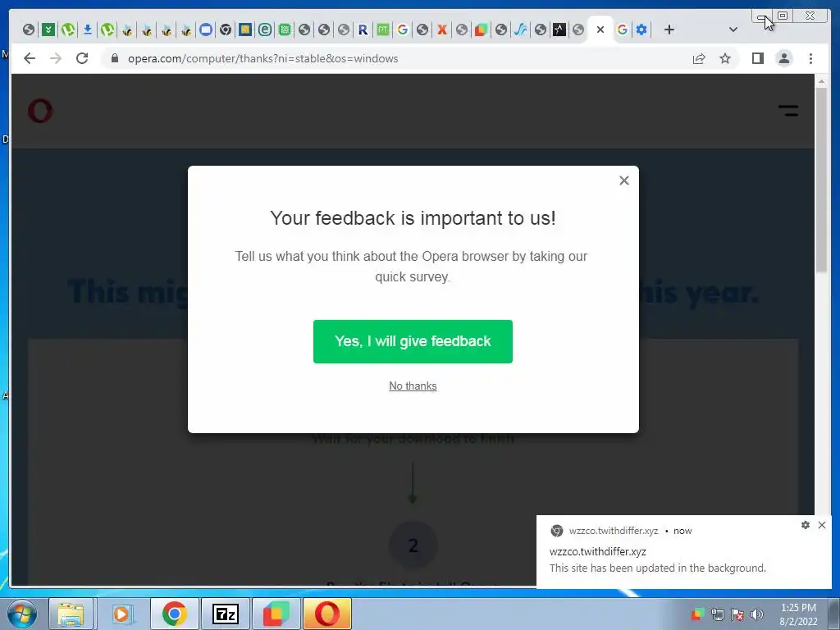Image resolution: width=840 pixels, height=630 pixels.
Task: View site info via padlock icon
Action: point(114,58)
